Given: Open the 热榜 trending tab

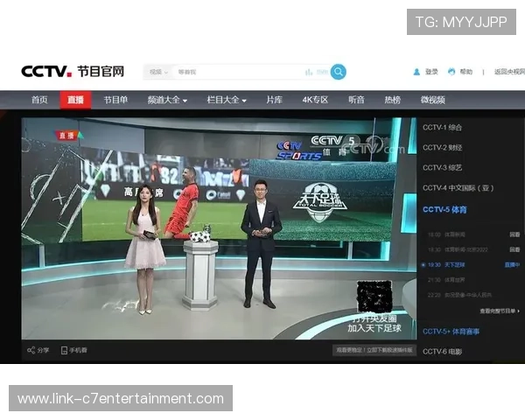Looking at the screenshot, I should [392, 100].
